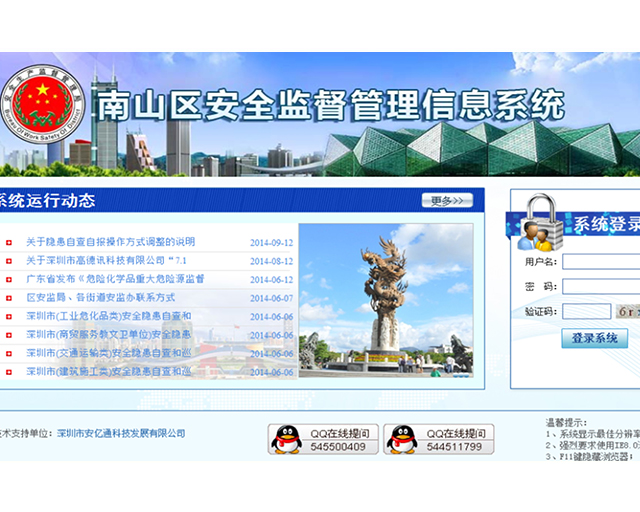The width and height of the screenshot is (640, 512).
Task: Click the red bullet icon beside 区安监局 news
Action: [x=9, y=298]
